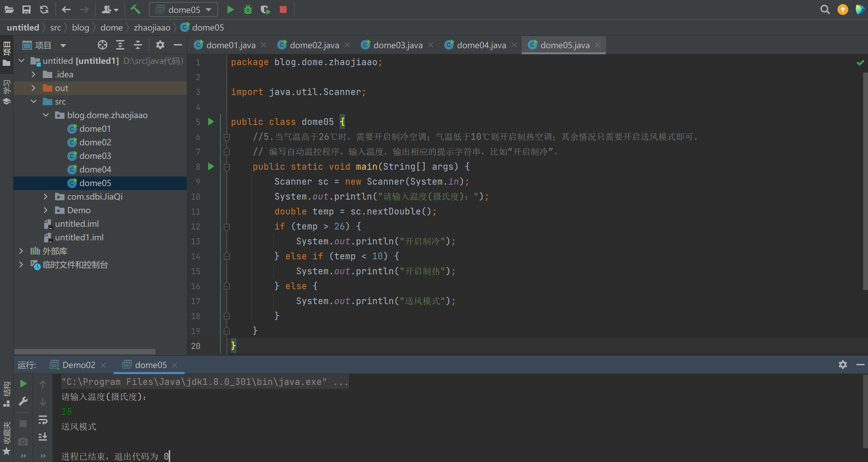Viewport: 868px width, 462px height.
Task: Expand the com.sdbi.JiaQi package
Action: (x=46, y=197)
